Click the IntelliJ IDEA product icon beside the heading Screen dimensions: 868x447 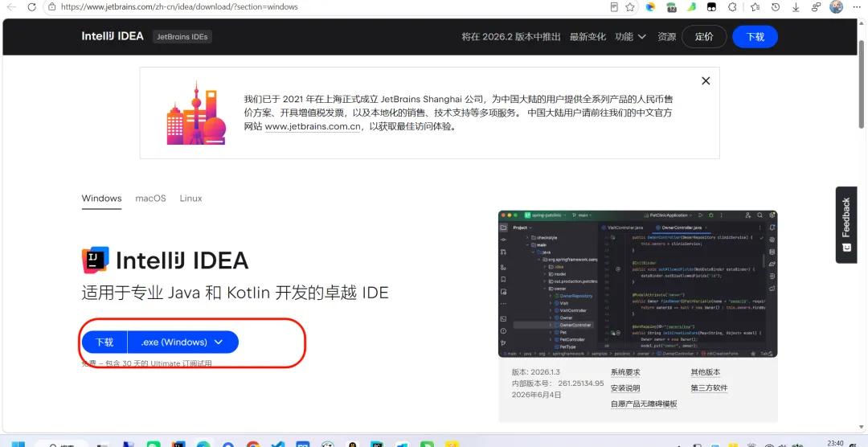coord(95,260)
